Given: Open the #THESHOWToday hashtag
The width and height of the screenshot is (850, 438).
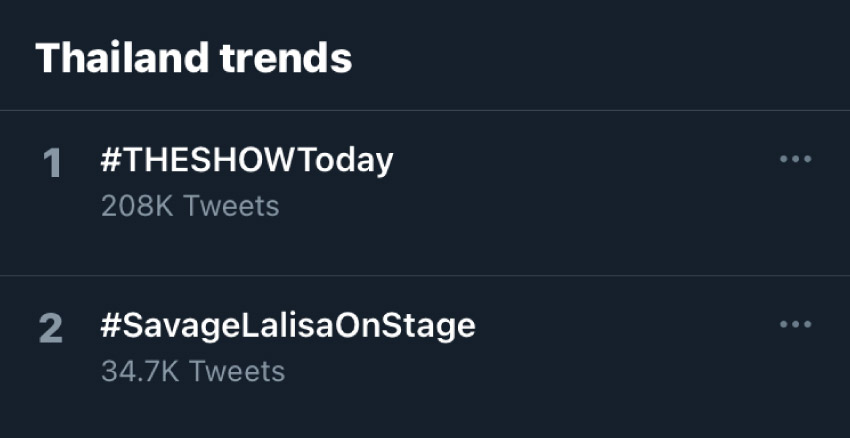Looking at the screenshot, I should click(x=246, y=160).
